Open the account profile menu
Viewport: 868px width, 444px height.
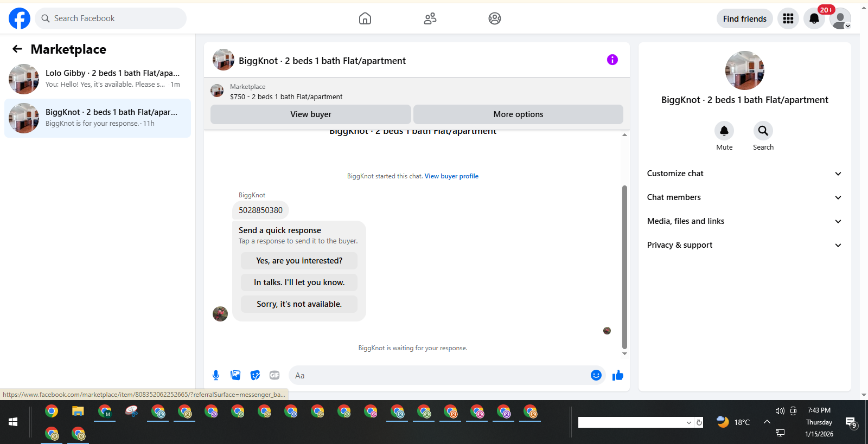pyautogui.click(x=840, y=18)
